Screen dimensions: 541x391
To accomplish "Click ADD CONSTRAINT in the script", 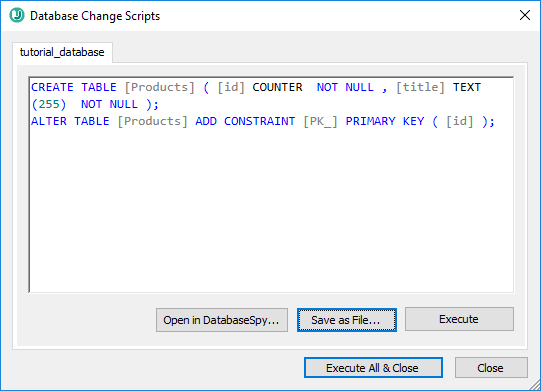I will click(x=245, y=121).
